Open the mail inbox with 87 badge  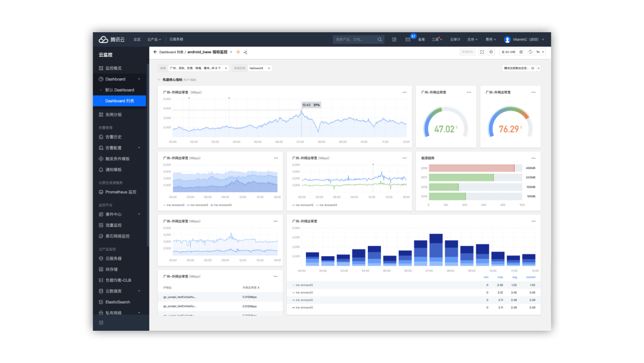click(408, 39)
